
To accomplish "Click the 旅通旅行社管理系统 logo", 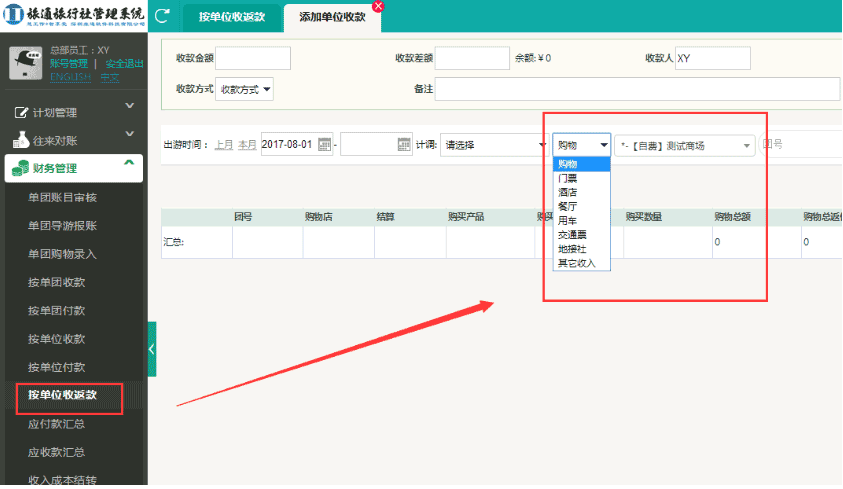I will [x=74, y=15].
